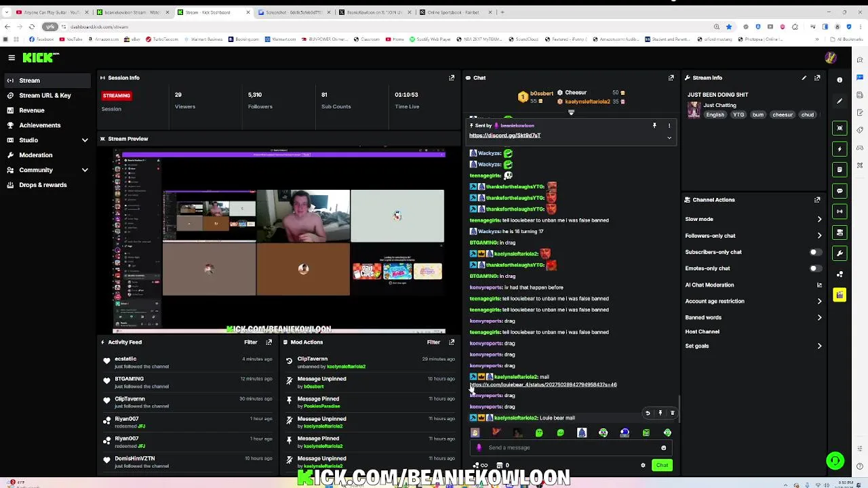Bookmark star in the address bar
868x488 pixels.
pos(729,26)
